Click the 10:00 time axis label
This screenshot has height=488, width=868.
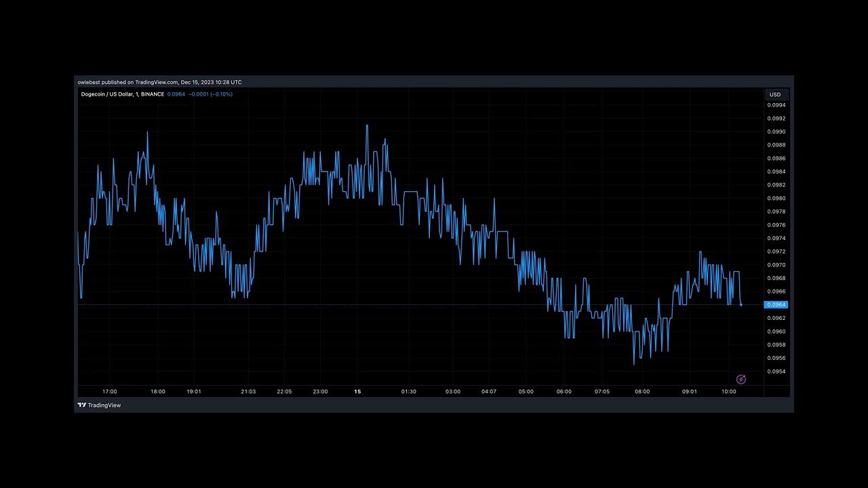[x=728, y=392]
